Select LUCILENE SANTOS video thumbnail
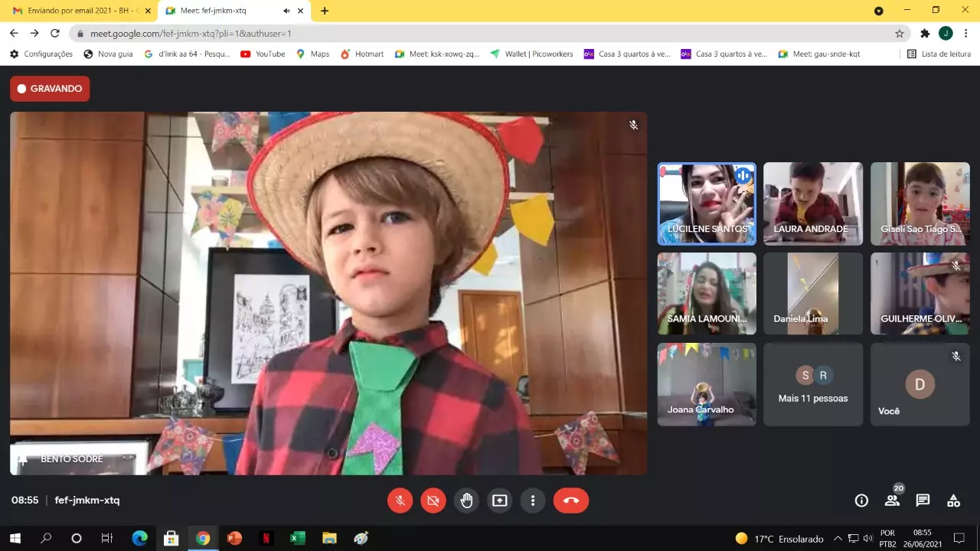This screenshot has height=551, width=980. pos(707,204)
